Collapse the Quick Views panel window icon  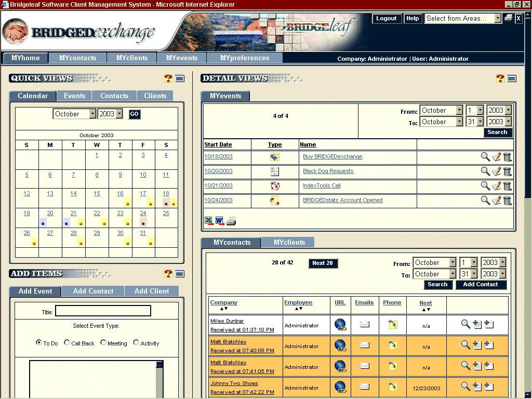pyautogui.click(x=180, y=79)
